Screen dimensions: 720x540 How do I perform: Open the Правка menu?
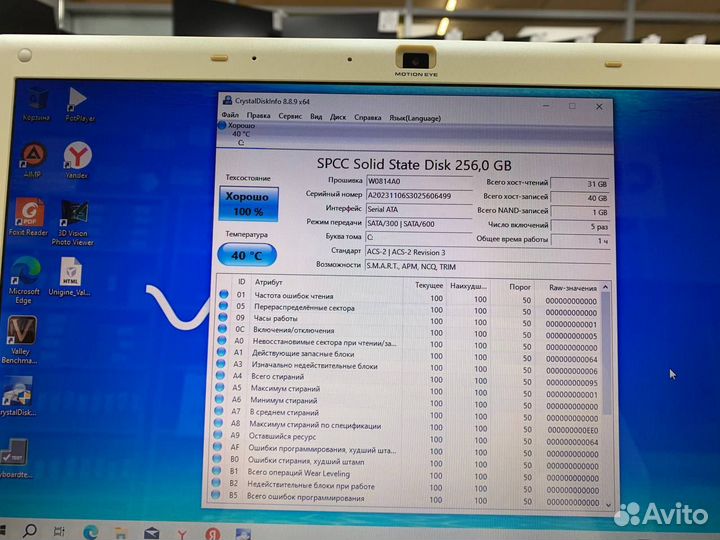(x=258, y=115)
